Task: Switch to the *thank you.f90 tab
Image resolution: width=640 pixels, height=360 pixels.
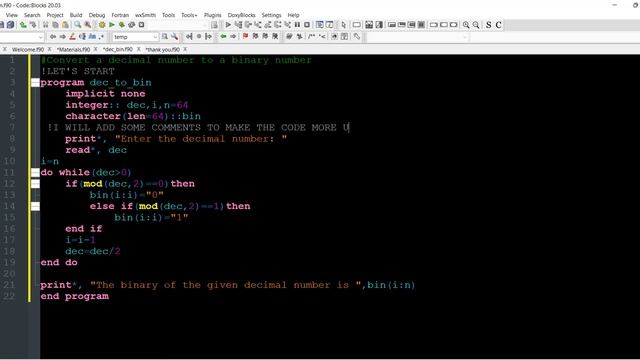Action: (x=162, y=49)
